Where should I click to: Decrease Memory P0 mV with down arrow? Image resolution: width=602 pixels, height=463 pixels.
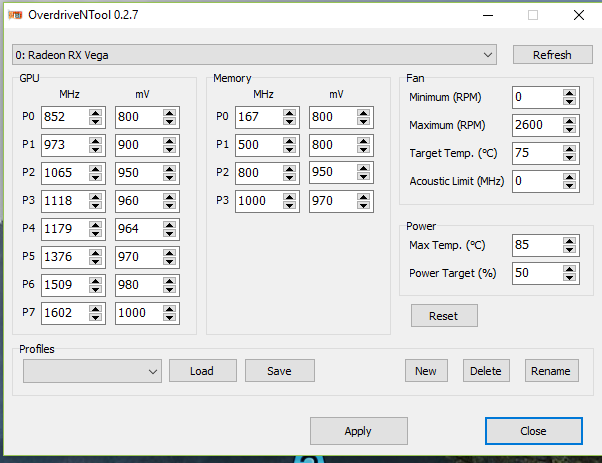pos(363,121)
